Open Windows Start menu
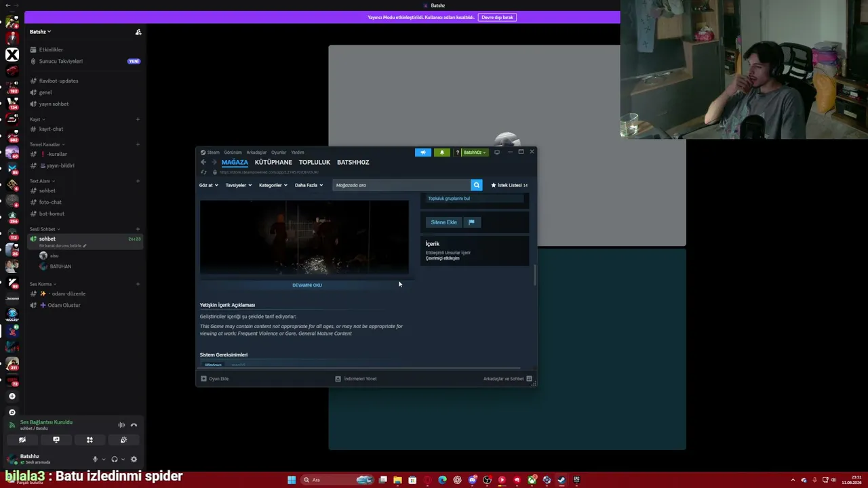This screenshot has width=868, height=488. click(x=292, y=480)
